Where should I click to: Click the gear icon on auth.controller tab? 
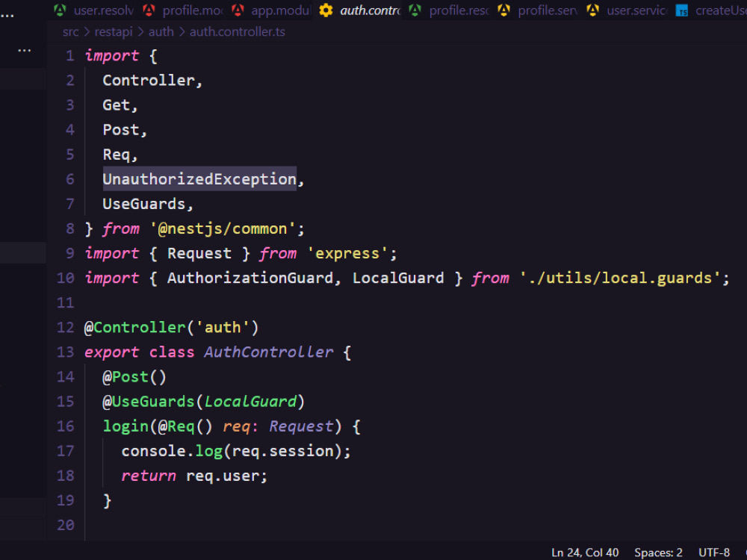point(326,10)
